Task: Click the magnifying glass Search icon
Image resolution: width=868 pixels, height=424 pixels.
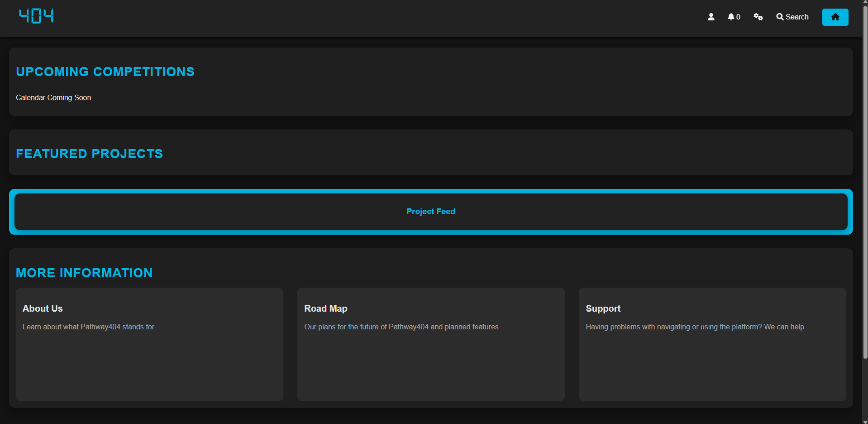Action: point(780,17)
